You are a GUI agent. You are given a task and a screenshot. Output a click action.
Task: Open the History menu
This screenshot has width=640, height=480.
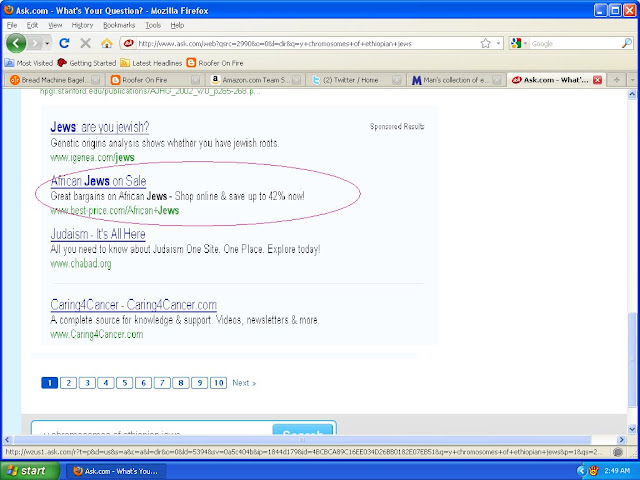point(82,25)
